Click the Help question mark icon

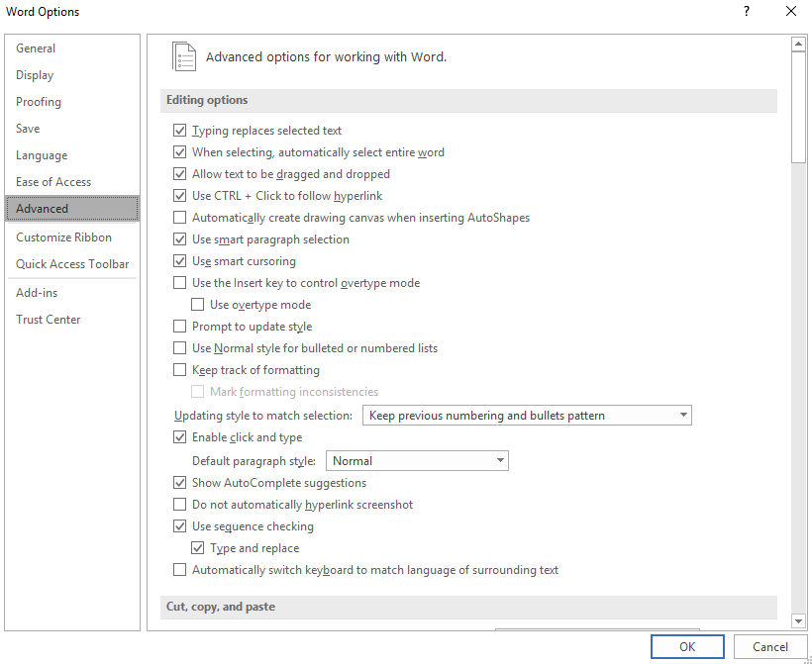click(747, 12)
